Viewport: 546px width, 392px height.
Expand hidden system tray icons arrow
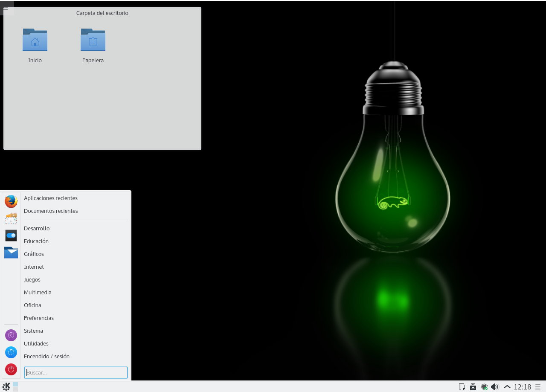(507, 387)
